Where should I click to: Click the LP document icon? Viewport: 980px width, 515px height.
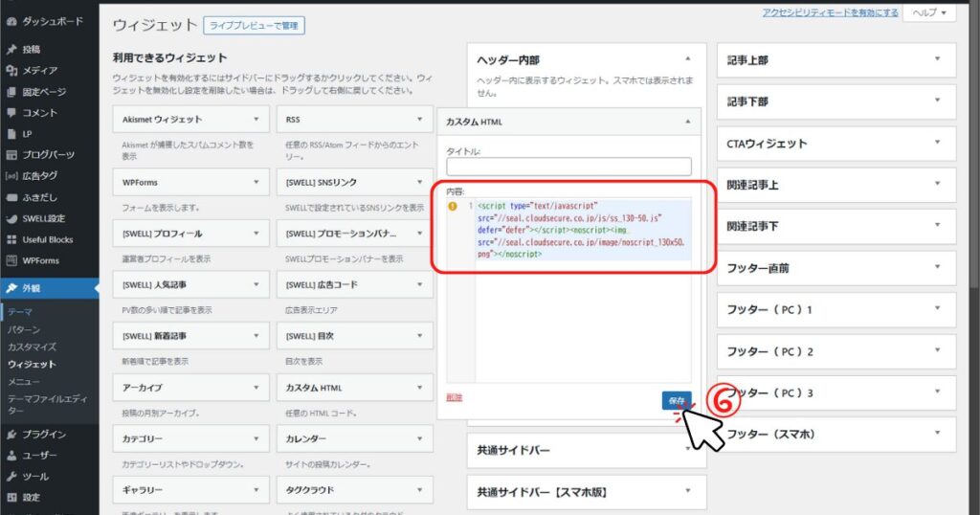tap(11, 134)
